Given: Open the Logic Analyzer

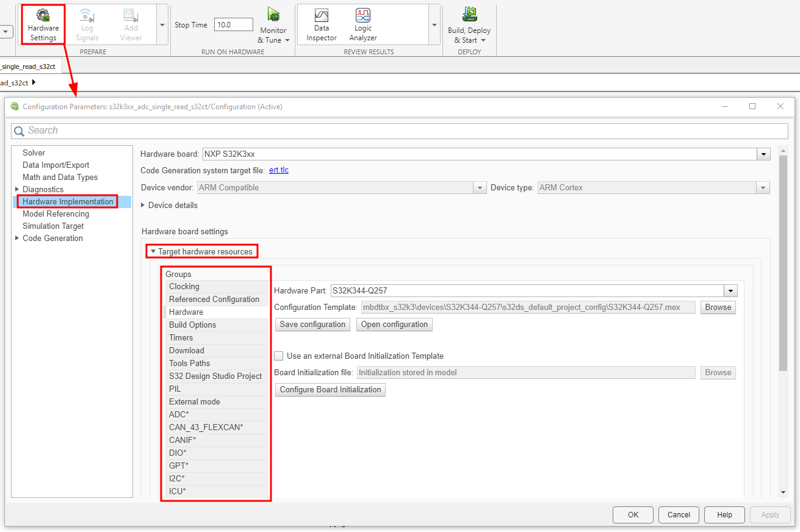Looking at the screenshot, I should click(x=362, y=24).
